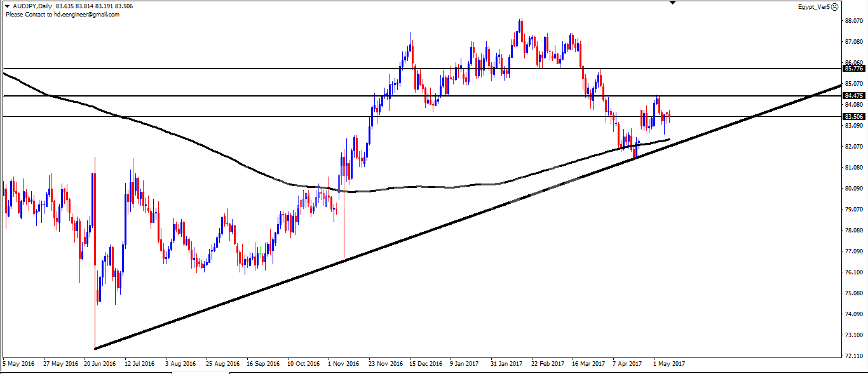Image resolution: width=868 pixels, height=374 pixels.
Task: Click the 88.070 price axis label
Action: (854, 21)
